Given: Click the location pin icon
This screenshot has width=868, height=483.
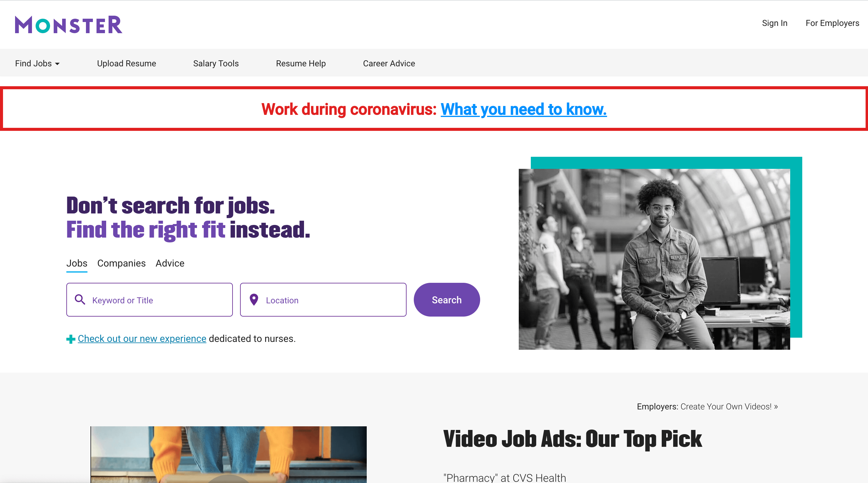Looking at the screenshot, I should pos(254,299).
